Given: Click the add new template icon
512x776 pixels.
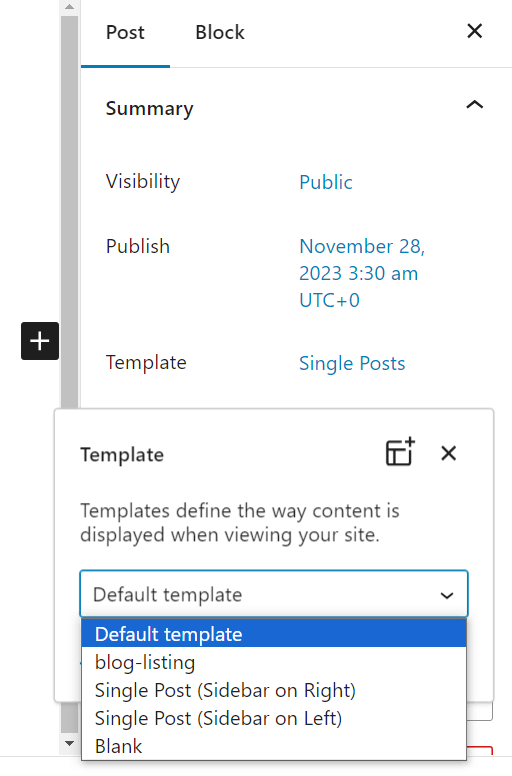Looking at the screenshot, I should (400, 452).
